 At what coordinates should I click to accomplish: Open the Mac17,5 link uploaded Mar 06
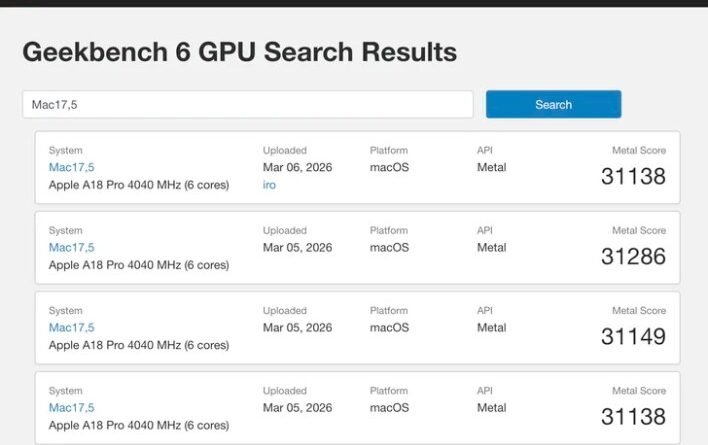71,167
